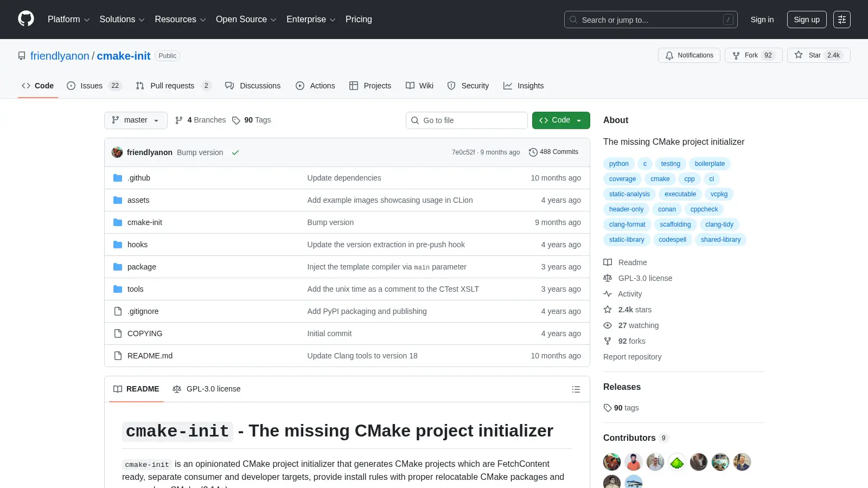
Task: Click the friendlyanon avatar in commit row
Action: click(x=117, y=152)
